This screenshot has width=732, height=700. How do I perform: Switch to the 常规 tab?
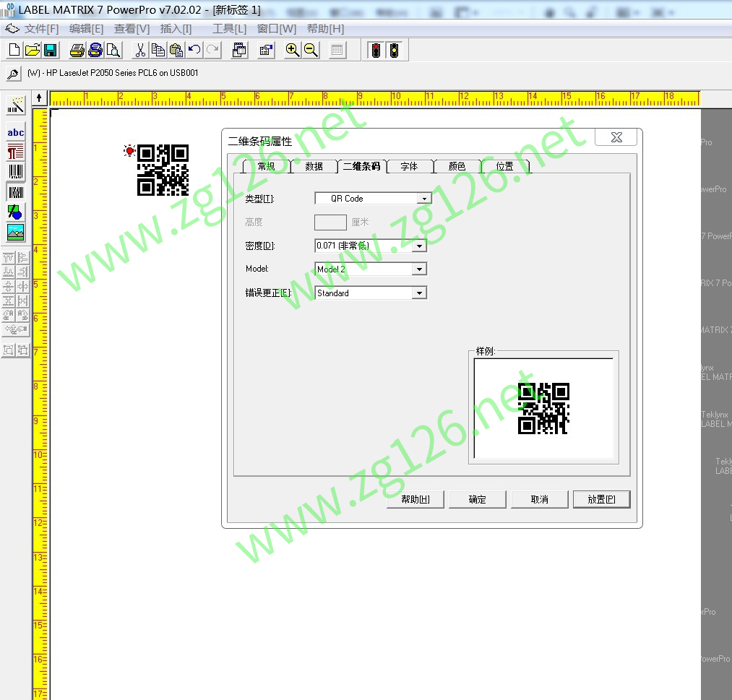[266, 167]
